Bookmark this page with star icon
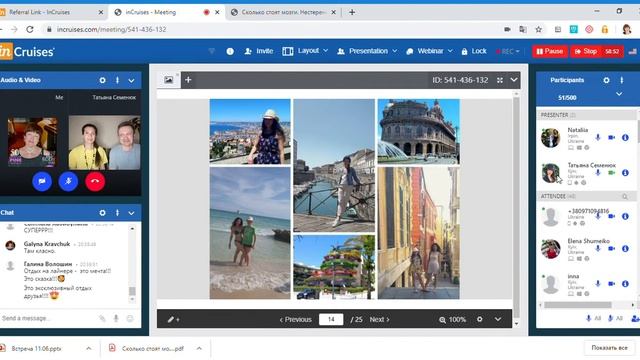The height and width of the screenshot is (360, 640). [x=539, y=29]
